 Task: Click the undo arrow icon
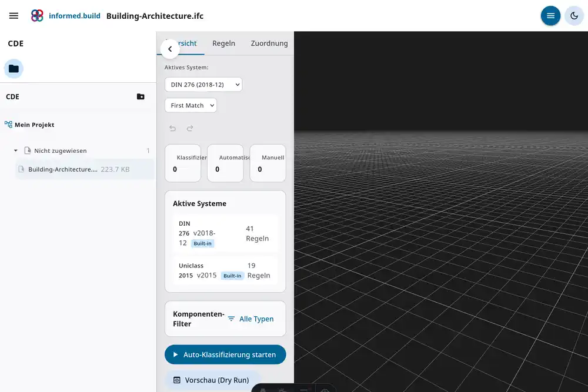coord(172,128)
